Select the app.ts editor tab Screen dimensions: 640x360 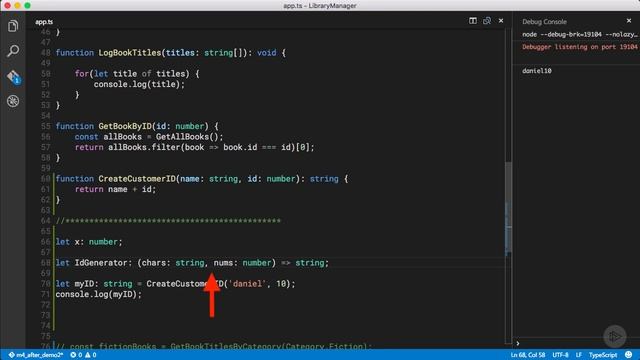pos(44,22)
